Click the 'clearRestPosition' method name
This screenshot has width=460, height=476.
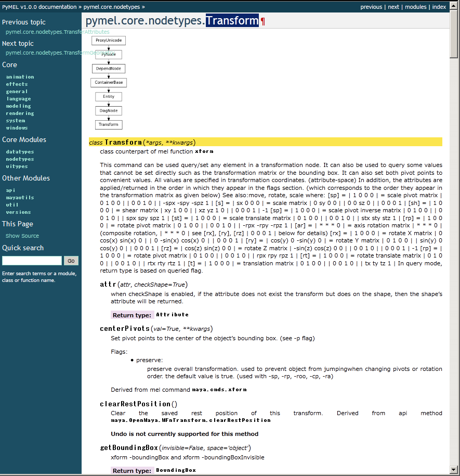(135, 404)
